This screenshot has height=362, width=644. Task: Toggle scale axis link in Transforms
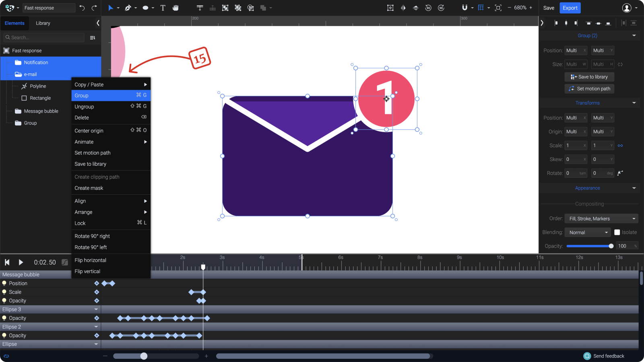click(x=620, y=146)
